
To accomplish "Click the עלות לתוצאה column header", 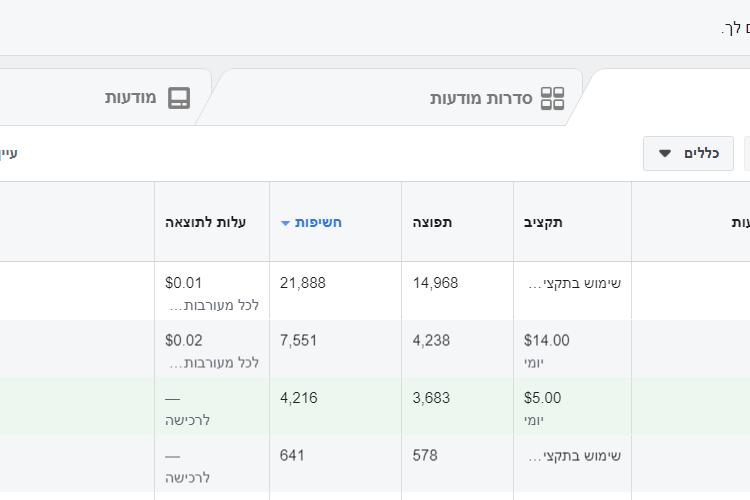I will click(x=206, y=222).
